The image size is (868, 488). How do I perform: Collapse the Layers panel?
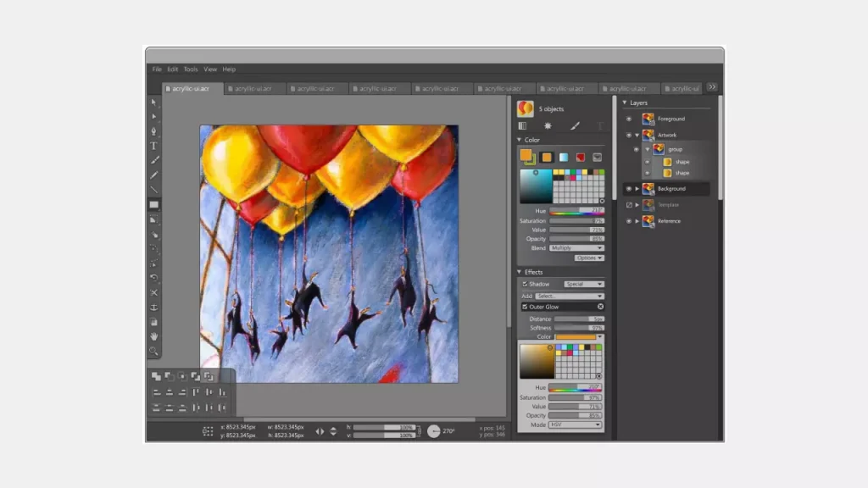coord(625,103)
